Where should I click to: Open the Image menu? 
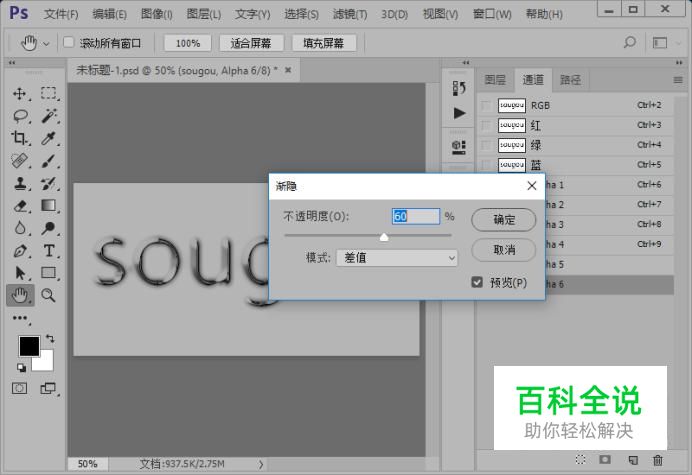tap(157, 14)
